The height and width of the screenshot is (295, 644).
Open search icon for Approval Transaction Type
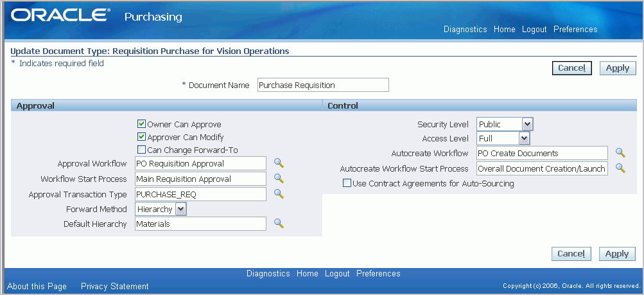[x=279, y=193]
